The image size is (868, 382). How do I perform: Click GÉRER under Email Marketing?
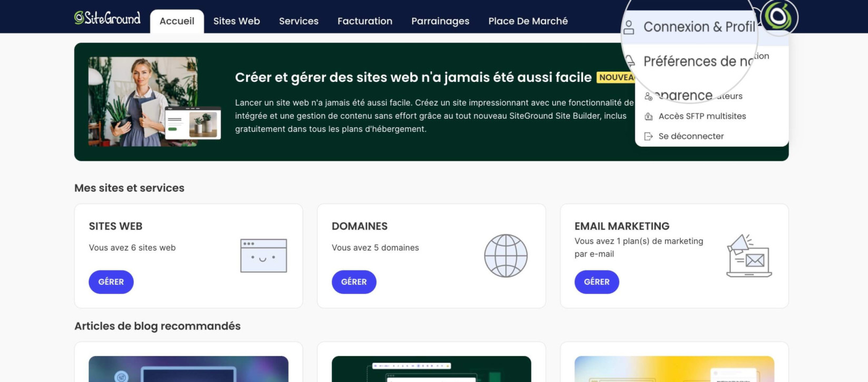pyautogui.click(x=597, y=282)
